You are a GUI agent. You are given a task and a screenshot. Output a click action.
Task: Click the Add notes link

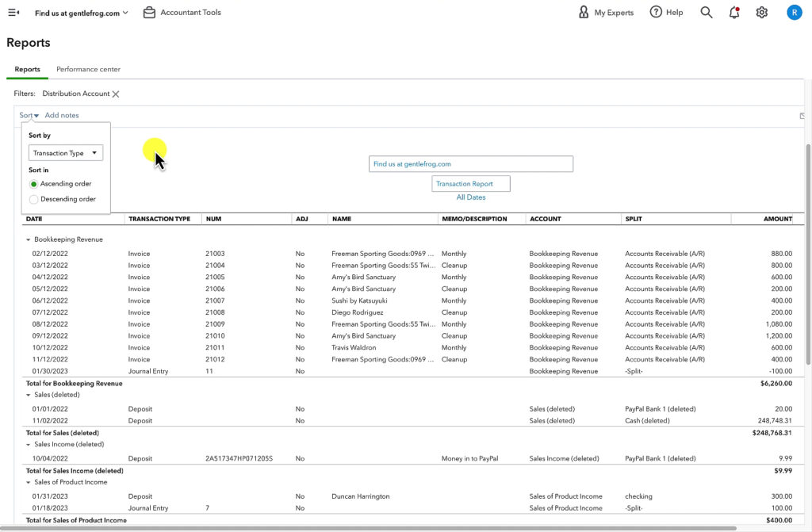tap(61, 115)
